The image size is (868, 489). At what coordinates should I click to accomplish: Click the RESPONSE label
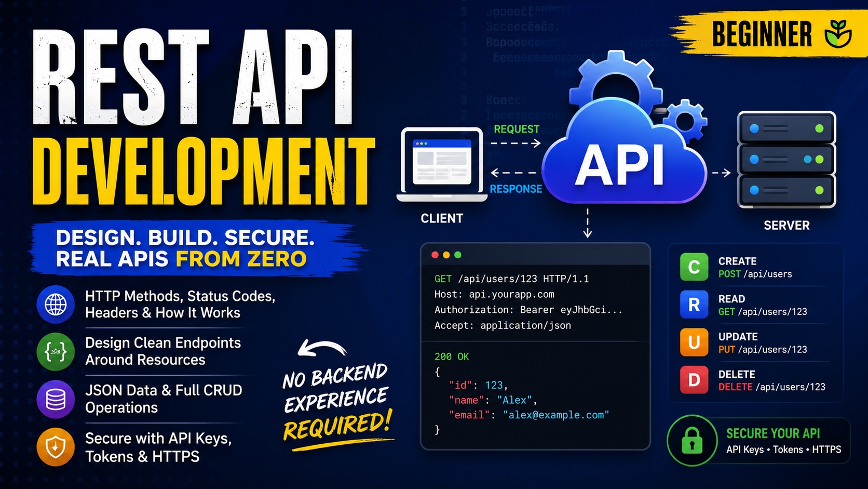[x=516, y=189]
